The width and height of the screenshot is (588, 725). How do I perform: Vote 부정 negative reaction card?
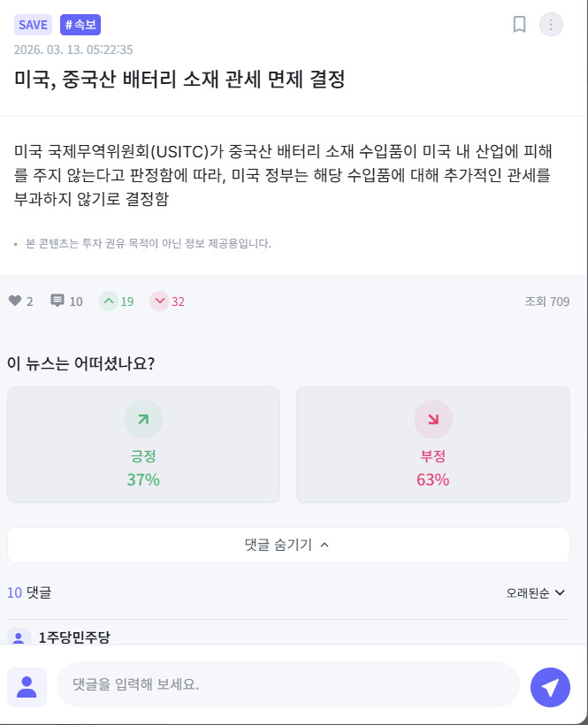[x=432, y=445]
